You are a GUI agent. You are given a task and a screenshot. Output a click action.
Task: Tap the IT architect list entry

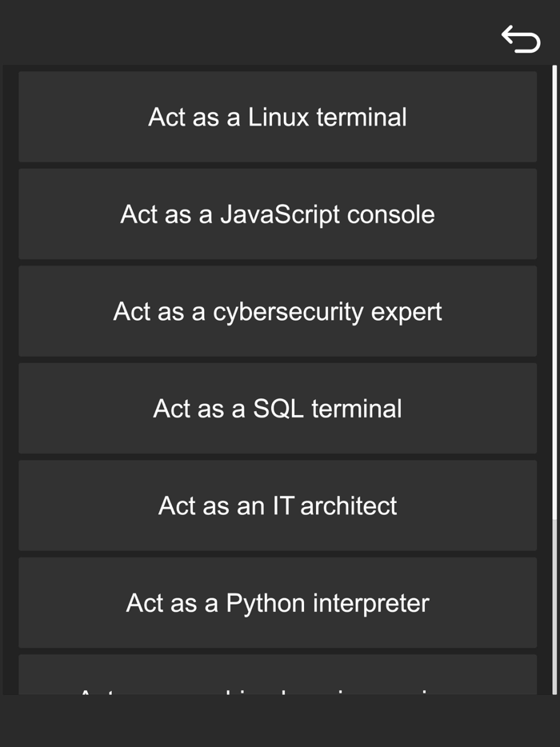(x=278, y=505)
